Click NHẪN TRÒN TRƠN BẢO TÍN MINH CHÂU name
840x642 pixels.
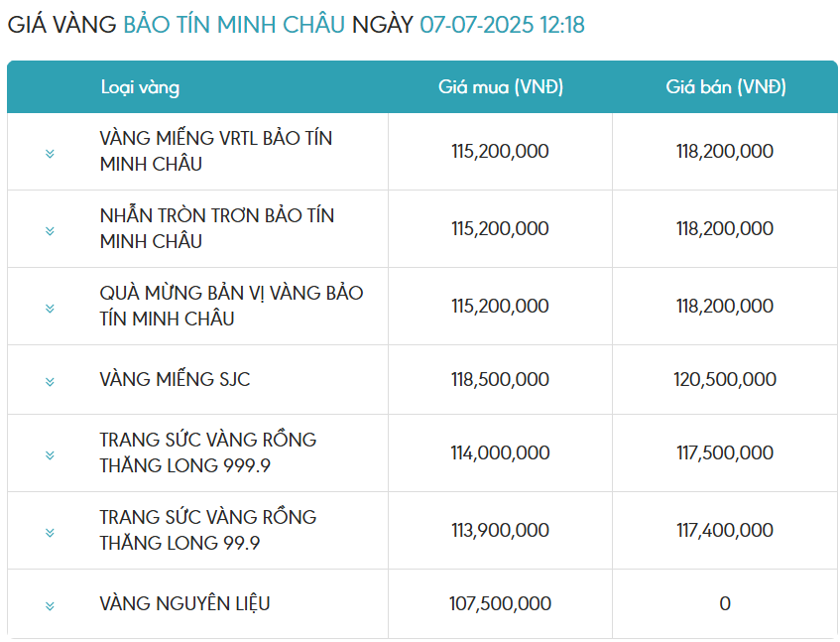pyautogui.click(x=217, y=228)
